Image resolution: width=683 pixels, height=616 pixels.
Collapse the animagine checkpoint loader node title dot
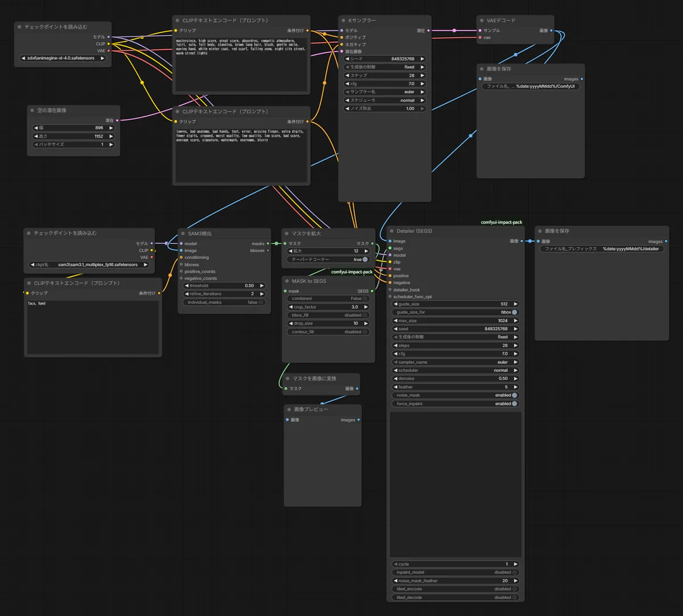coord(19,27)
